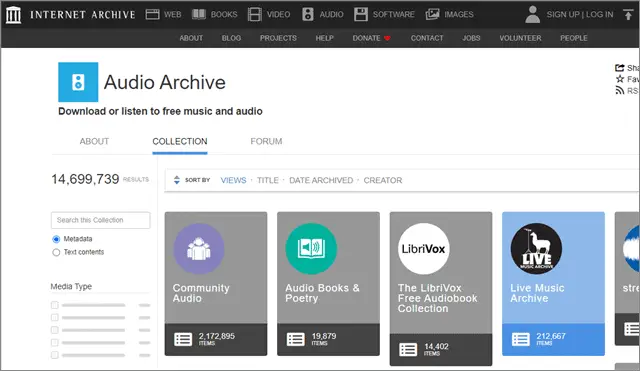The width and height of the screenshot is (640, 371).
Task: Click the RSS feed icon
Action: tap(620, 90)
